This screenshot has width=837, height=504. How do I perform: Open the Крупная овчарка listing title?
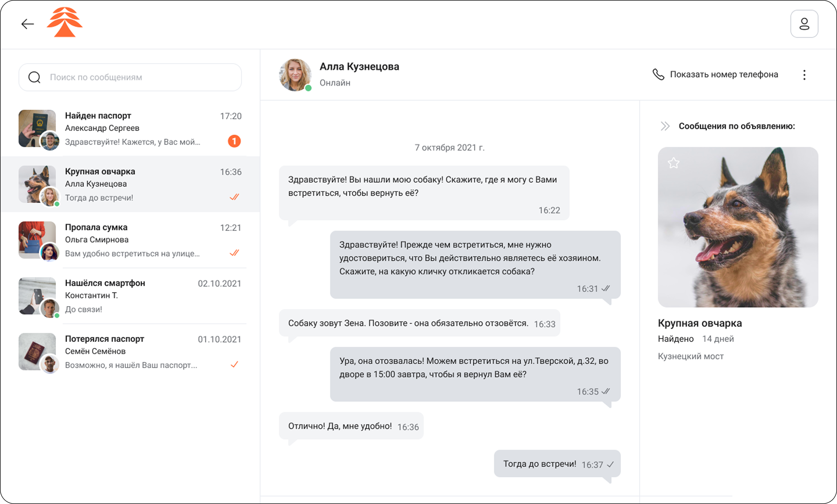pyautogui.click(x=699, y=323)
